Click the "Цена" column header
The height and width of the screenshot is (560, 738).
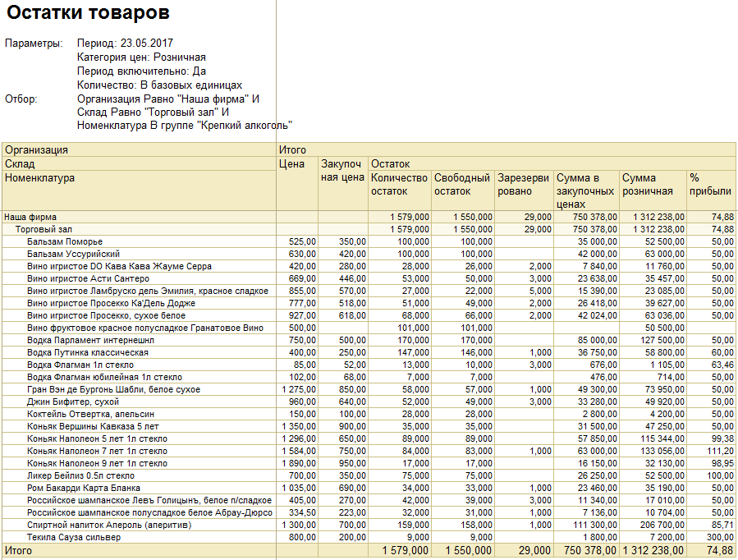click(297, 184)
